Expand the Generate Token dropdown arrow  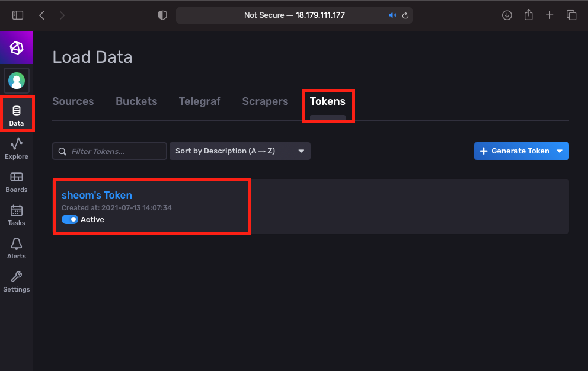tap(560, 151)
